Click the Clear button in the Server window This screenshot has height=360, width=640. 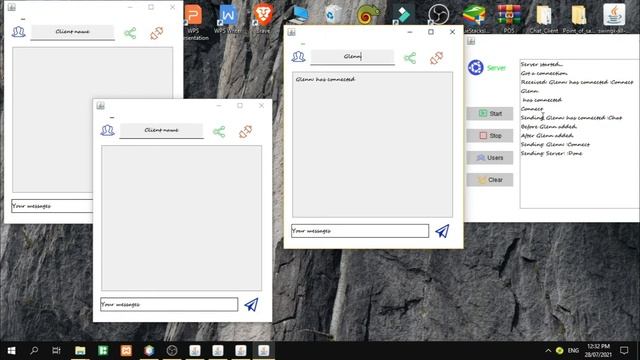[490, 180]
